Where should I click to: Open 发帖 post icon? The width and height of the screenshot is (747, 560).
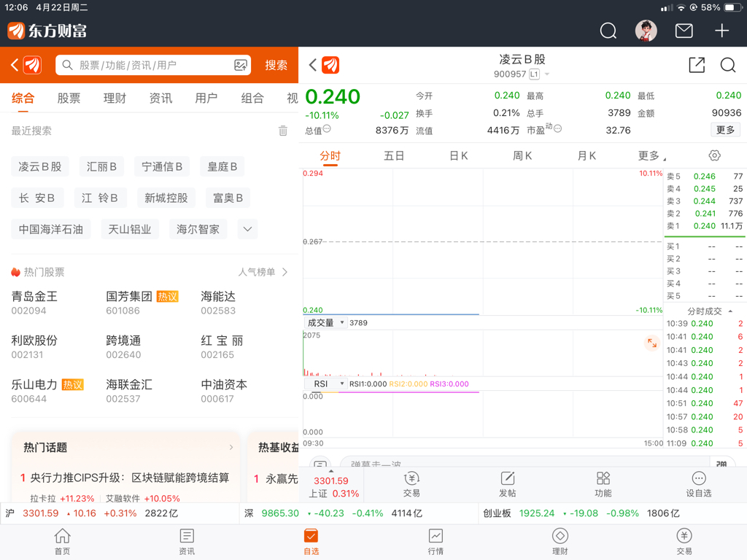pos(508,484)
